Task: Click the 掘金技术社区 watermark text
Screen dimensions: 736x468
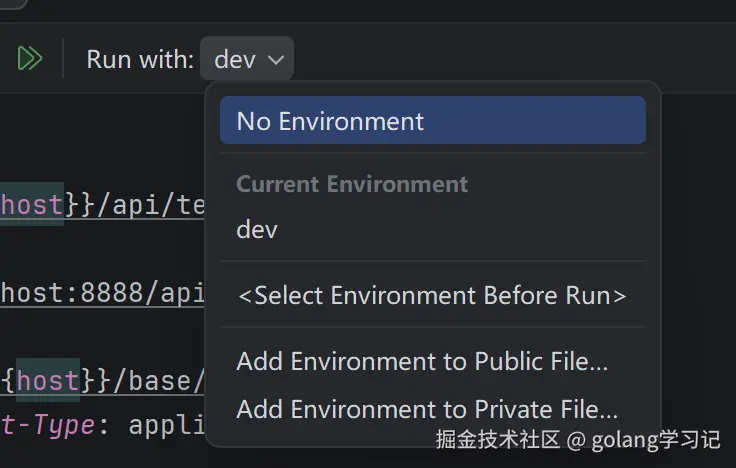Action: (x=497, y=439)
